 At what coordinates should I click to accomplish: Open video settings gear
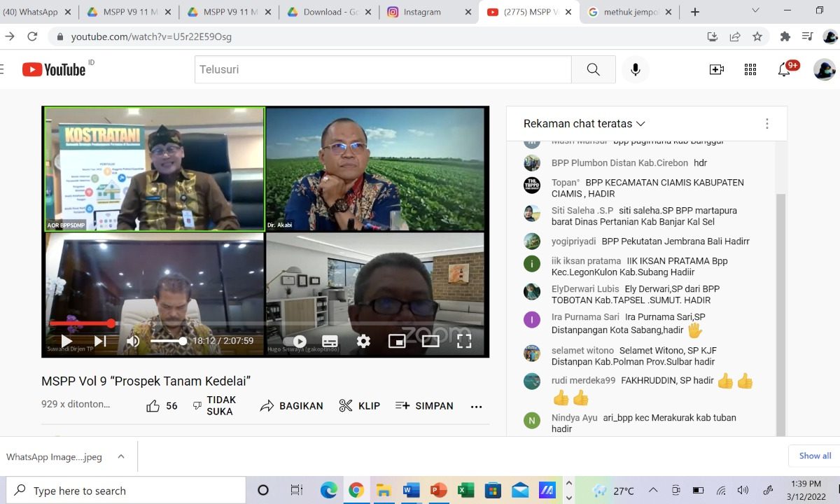(x=363, y=341)
